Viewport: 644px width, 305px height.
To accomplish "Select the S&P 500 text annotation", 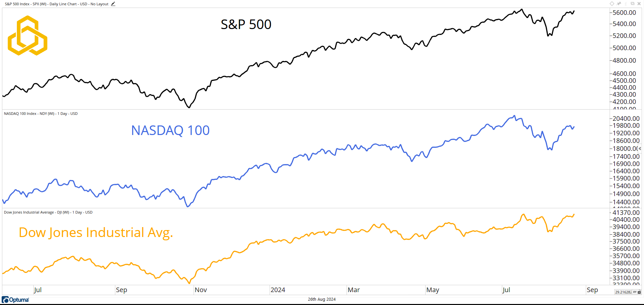I will coord(246,24).
